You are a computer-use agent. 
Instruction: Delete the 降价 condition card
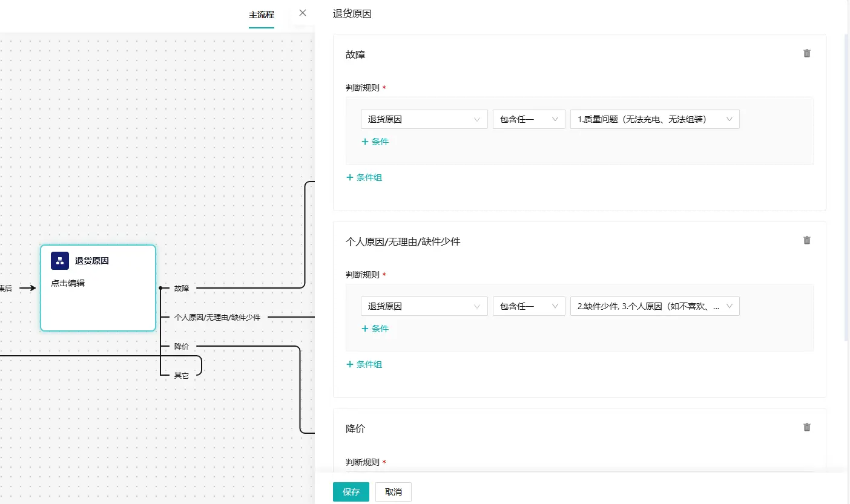806,427
